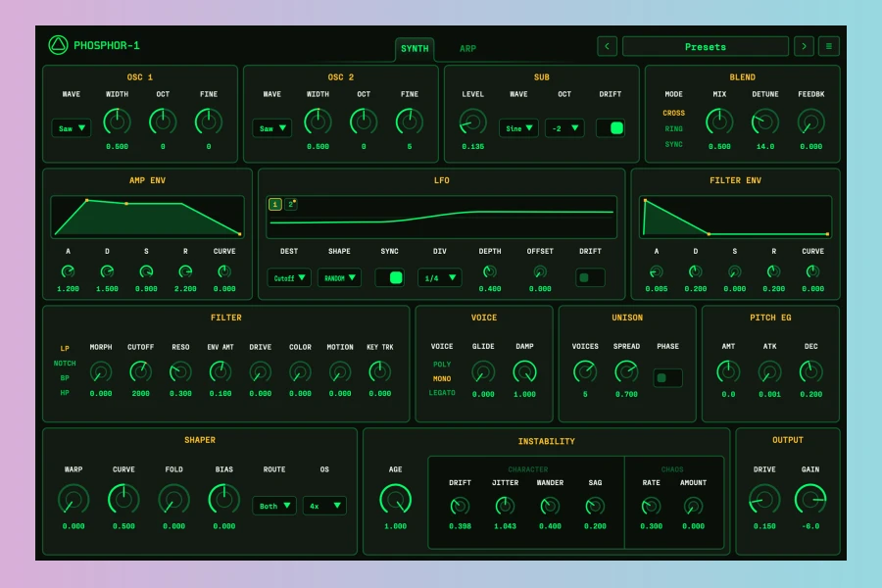
Task: Click the BLEND DETUNE knob
Action: pyautogui.click(x=765, y=122)
